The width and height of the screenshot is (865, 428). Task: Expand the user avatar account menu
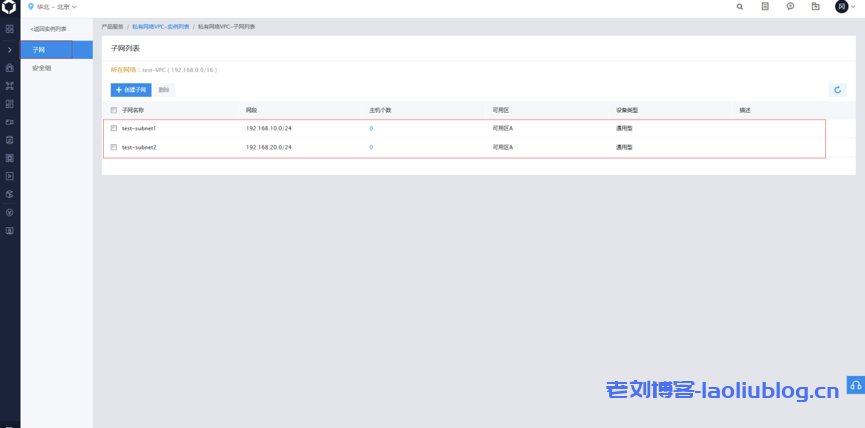pos(844,6)
